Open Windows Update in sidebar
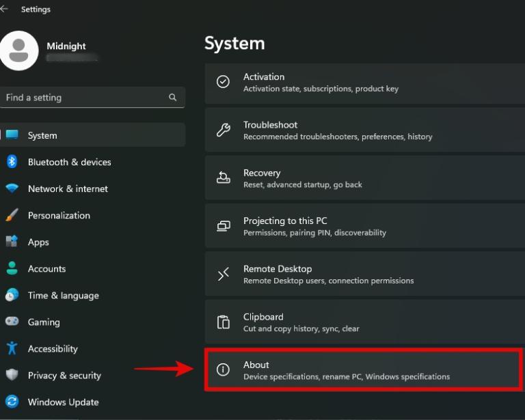Screen dimensions: 525x420 (x=63, y=402)
